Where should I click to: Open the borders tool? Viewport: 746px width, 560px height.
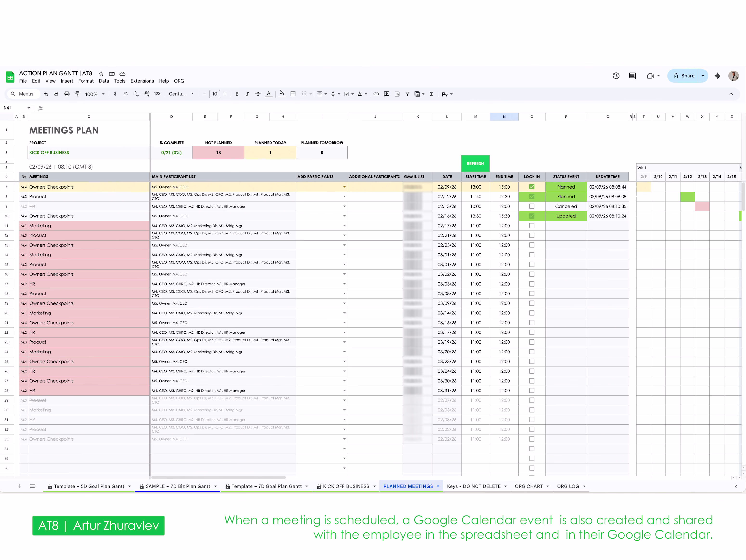point(293,94)
